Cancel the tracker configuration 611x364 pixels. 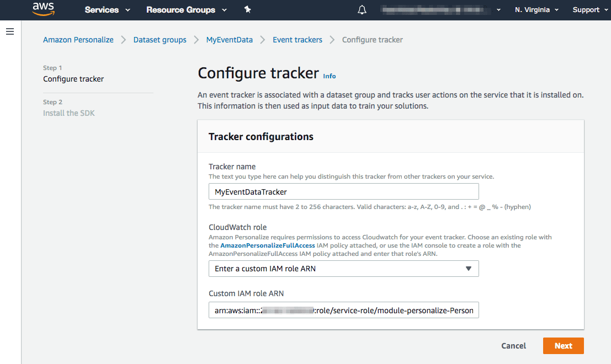513,346
